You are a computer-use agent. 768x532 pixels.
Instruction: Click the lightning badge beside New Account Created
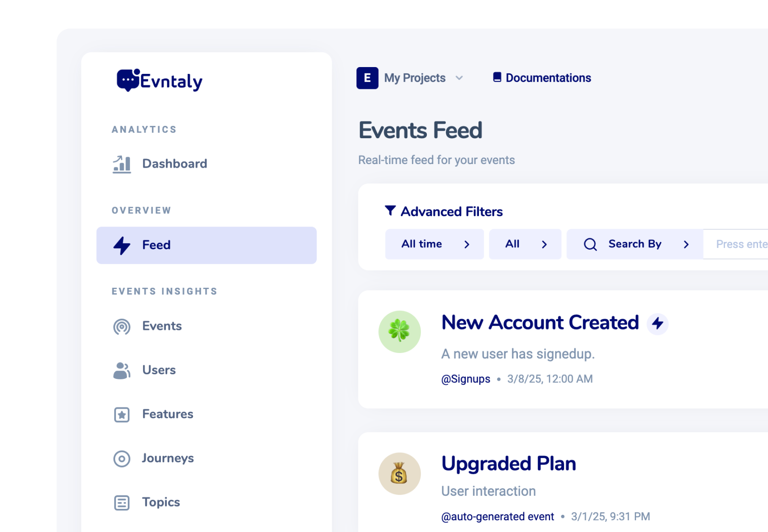pos(657,324)
